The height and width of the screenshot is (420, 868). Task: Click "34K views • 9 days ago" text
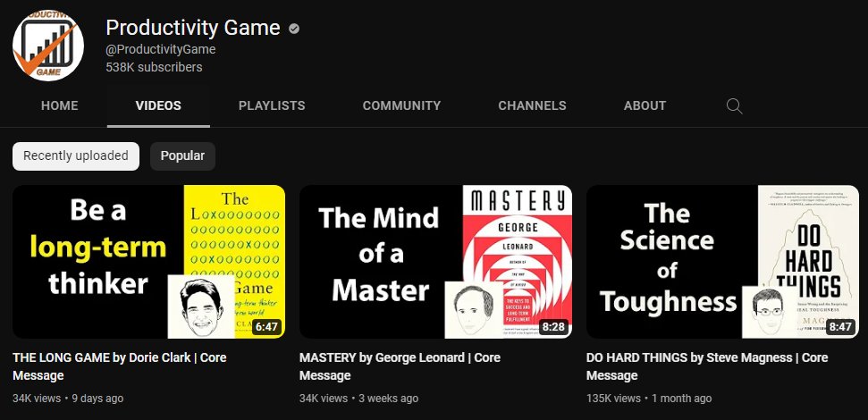point(68,399)
